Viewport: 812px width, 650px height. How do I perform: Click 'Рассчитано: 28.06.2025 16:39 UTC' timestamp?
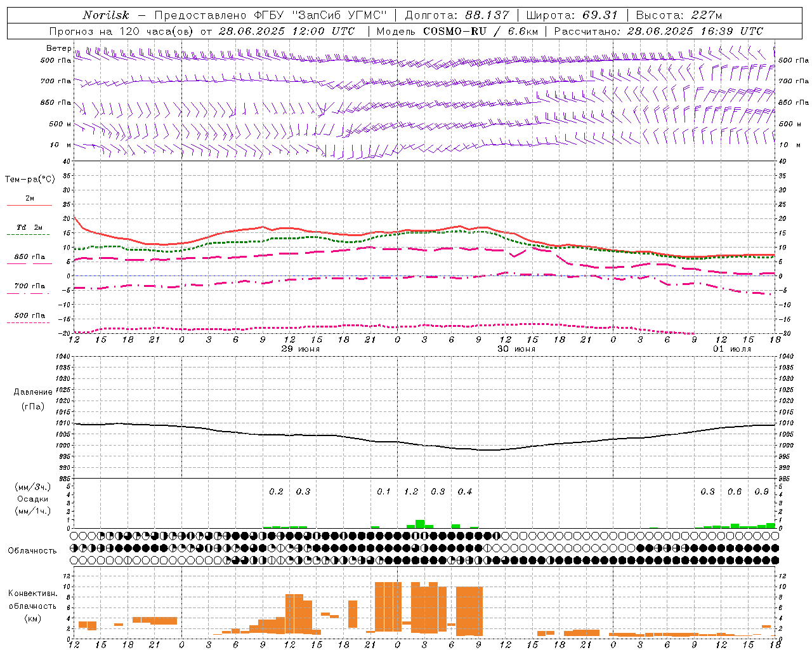658,31
